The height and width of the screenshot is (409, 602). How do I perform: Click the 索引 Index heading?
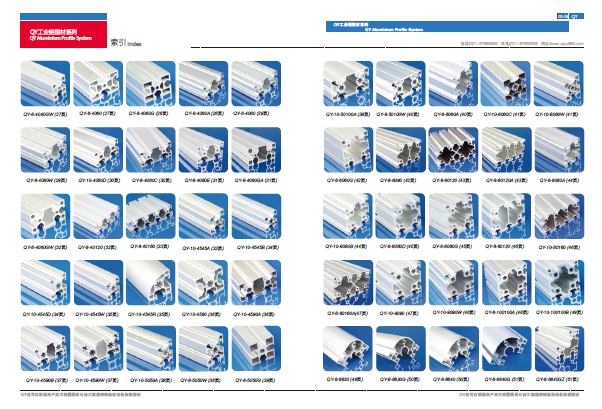coord(125,44)
